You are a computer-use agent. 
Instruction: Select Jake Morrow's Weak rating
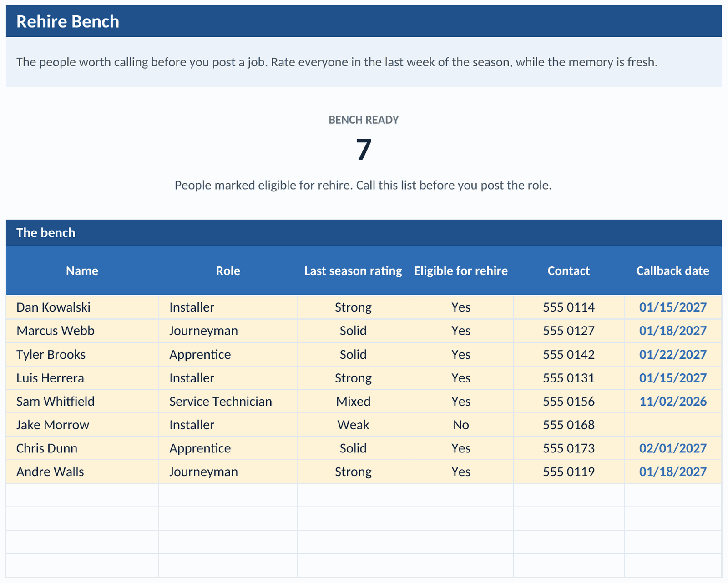[x=353, y=425]
